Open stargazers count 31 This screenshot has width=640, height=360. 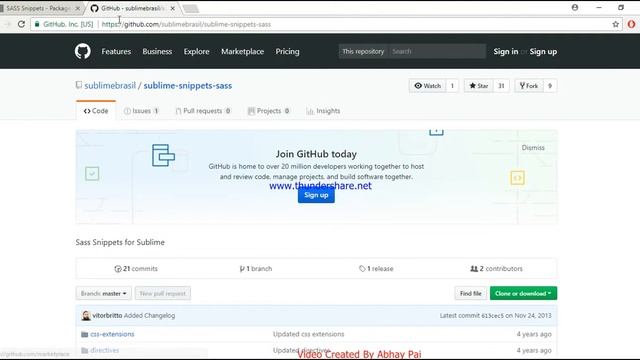coord(501,86)
